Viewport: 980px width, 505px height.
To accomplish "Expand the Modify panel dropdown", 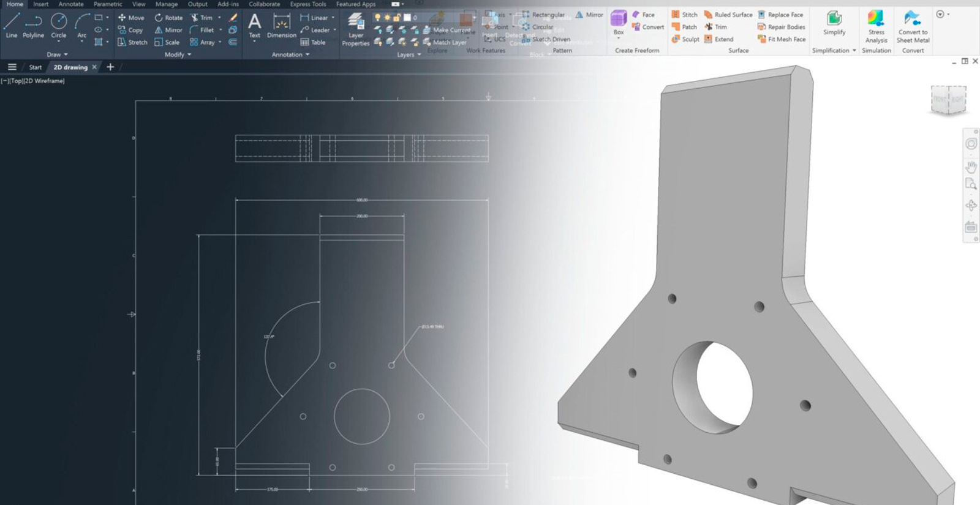I will point(178,54).
